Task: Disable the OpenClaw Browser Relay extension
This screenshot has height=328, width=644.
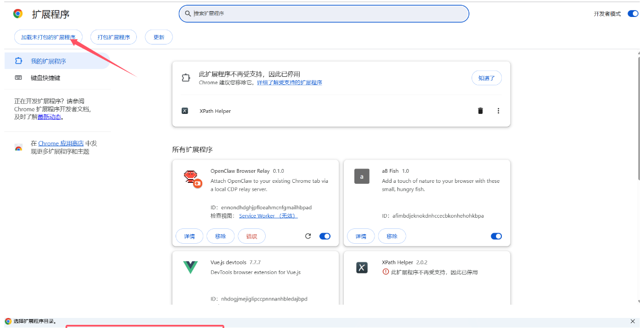Action: tap(325, 236)
